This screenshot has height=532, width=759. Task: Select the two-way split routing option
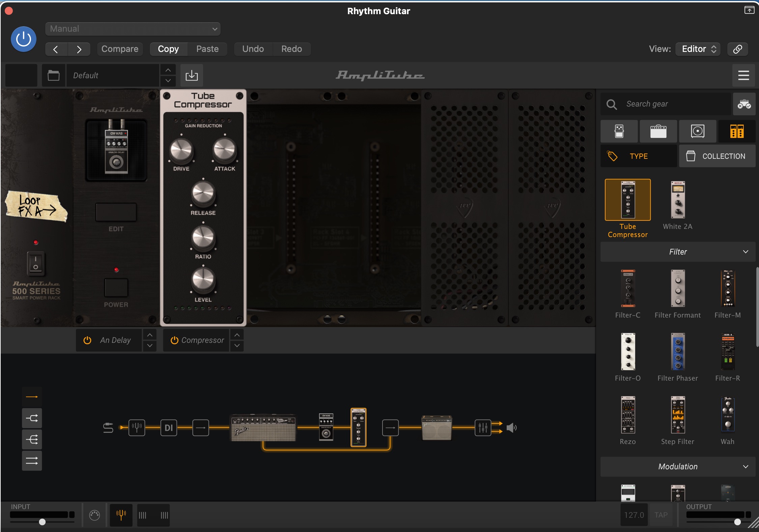(32, 418)
